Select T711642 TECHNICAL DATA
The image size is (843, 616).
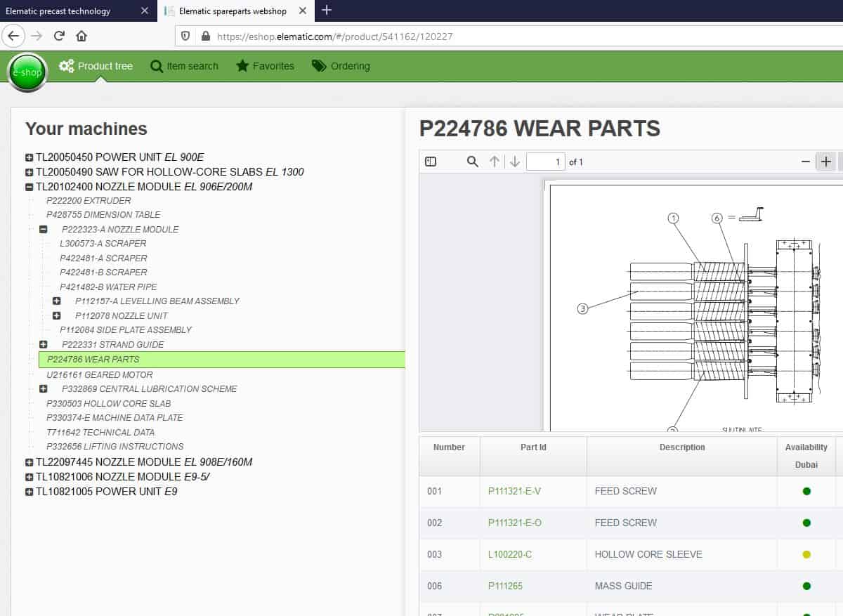click(x=100, y=432)
